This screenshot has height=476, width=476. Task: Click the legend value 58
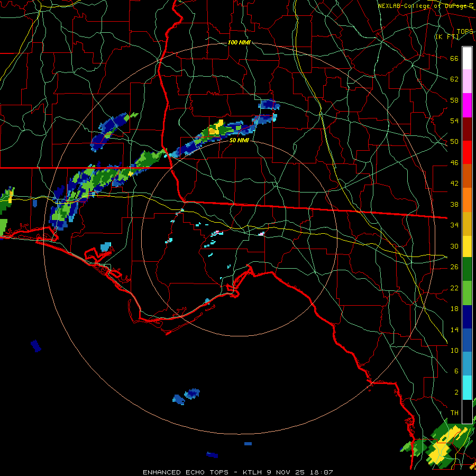pyautogui.click(x=454, y=100)
